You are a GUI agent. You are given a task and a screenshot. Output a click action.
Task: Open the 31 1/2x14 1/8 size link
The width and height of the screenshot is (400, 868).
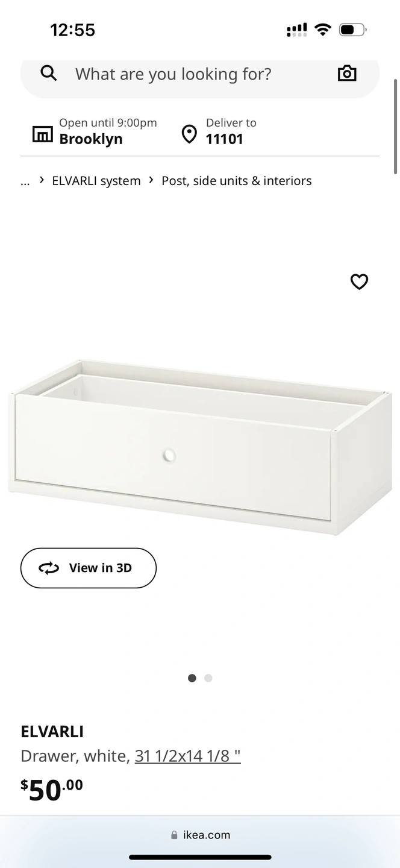coord(188,756)
